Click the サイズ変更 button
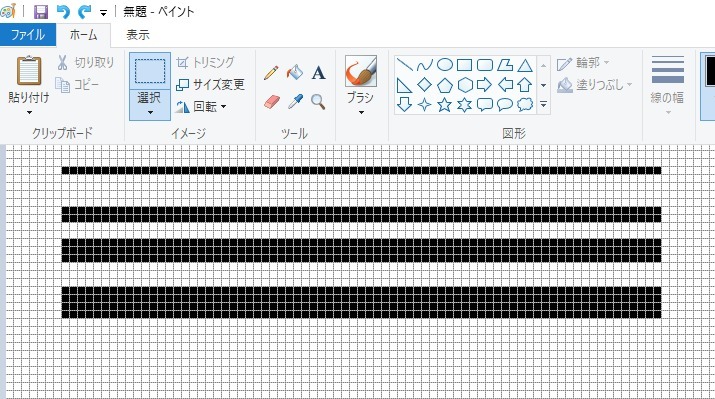The height and width of the screenshot is (399, 715). pos(211,84)
